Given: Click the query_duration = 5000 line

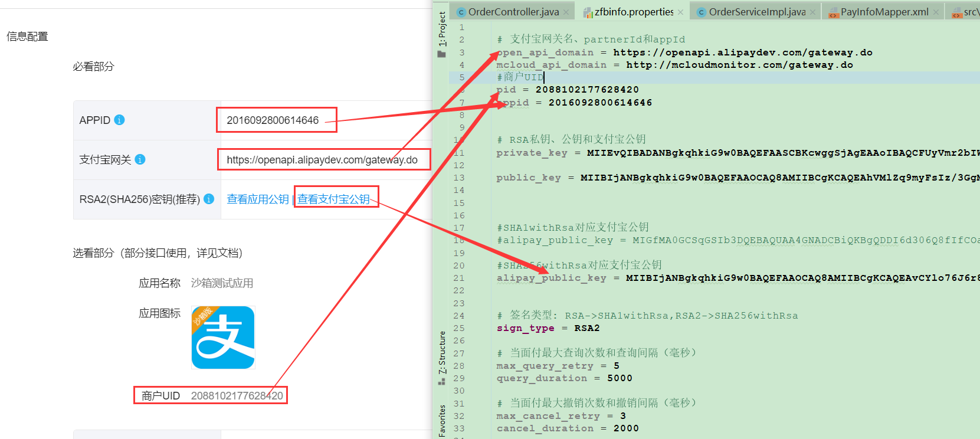Looking at the screenshot, I should click(564, 378).
